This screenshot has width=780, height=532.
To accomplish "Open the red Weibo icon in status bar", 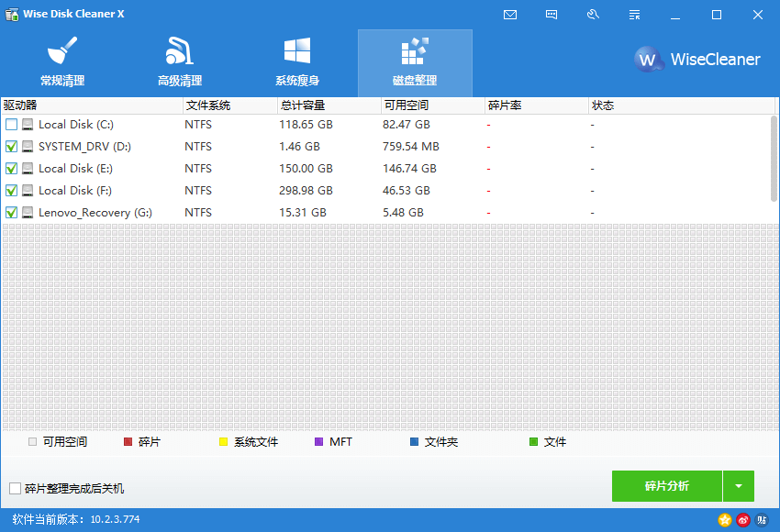I will pos(743,520).
